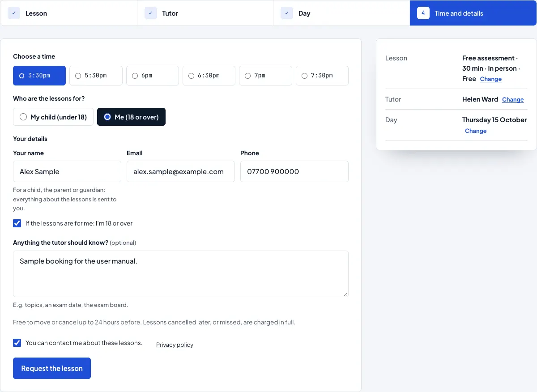Open the Day step tab
The height and width of the screenshot is (392, 537).
pyautogui.click(x=341, y=13)
